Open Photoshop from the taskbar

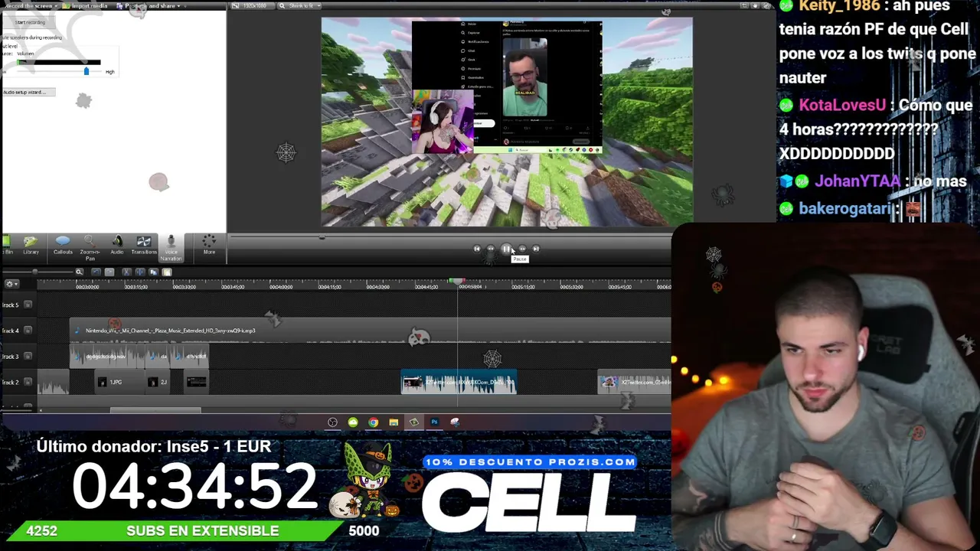click(x=434, y=422)
